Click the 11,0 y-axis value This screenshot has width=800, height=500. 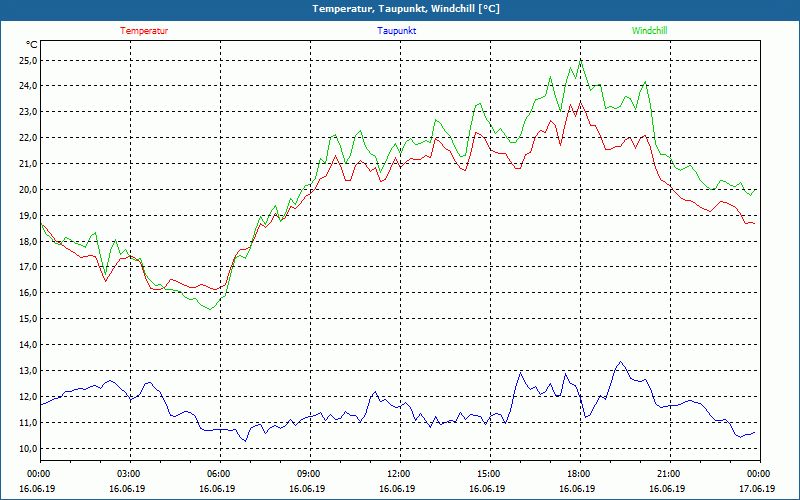pyautogui.click(x=29, y=423)
